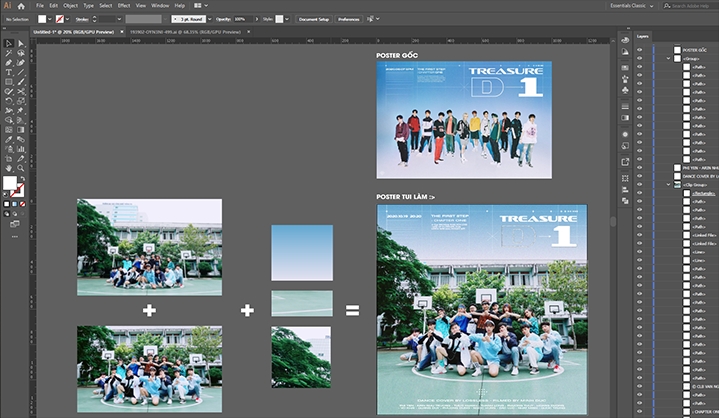719x418 pixels.
Task: Select the Gradient tool
Action: coord(21,130)
